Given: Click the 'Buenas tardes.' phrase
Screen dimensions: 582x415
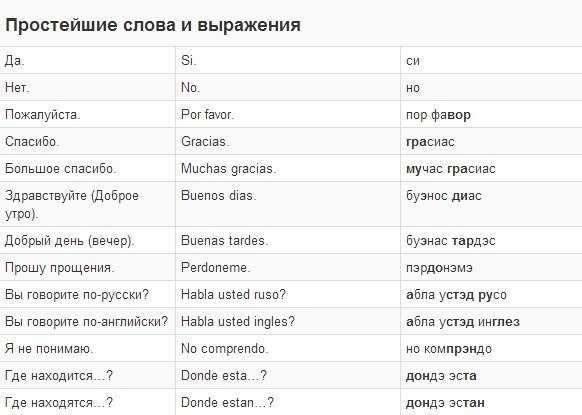Looking at the screenshot, I should [224, 241].
